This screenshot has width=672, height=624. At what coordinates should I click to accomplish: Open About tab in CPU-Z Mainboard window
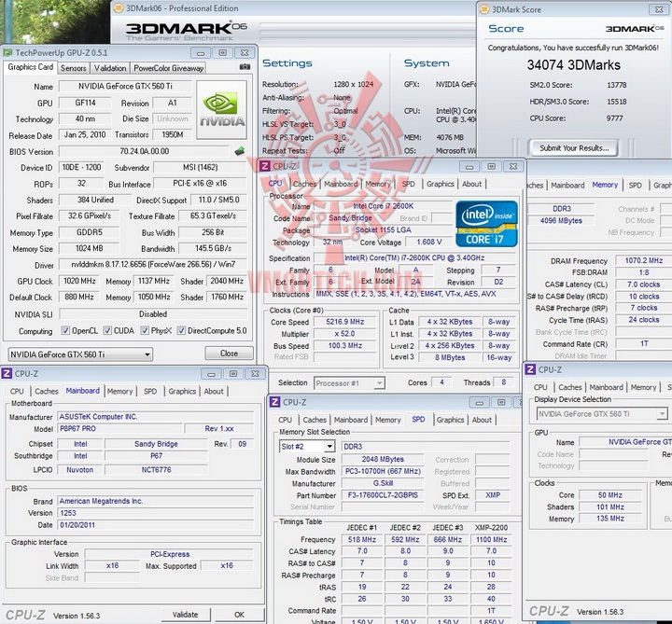point(214,391)
